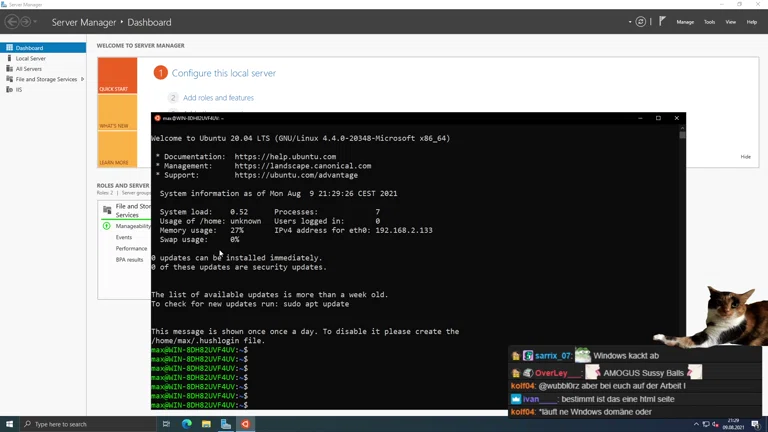This screenshot has width=768, height=432.
Task: Open the Windows Start menu
Action: [9, 424]
